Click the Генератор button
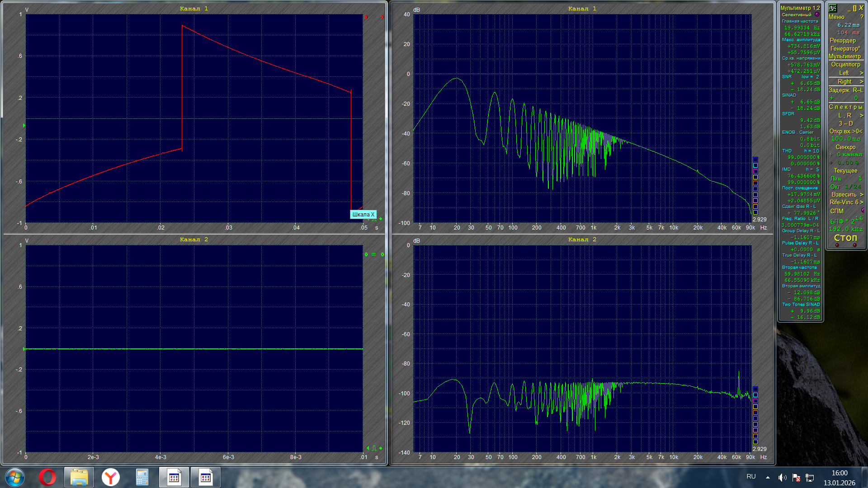The height and width of the screenshot is (488, 868). click(844, 48)
